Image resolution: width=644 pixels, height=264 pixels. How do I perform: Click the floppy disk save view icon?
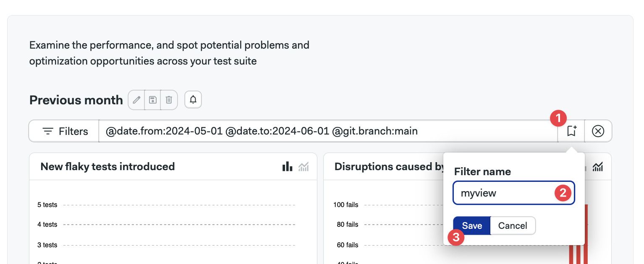[153, 100]
